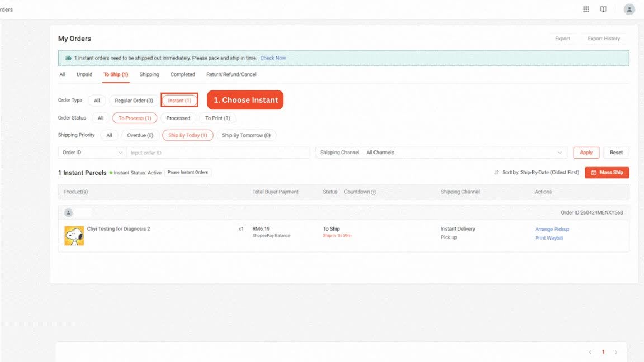This screenshot has height=362, width=644.
Task: Click Ship in 1h 59m countdown text
Action: (337, 236)
